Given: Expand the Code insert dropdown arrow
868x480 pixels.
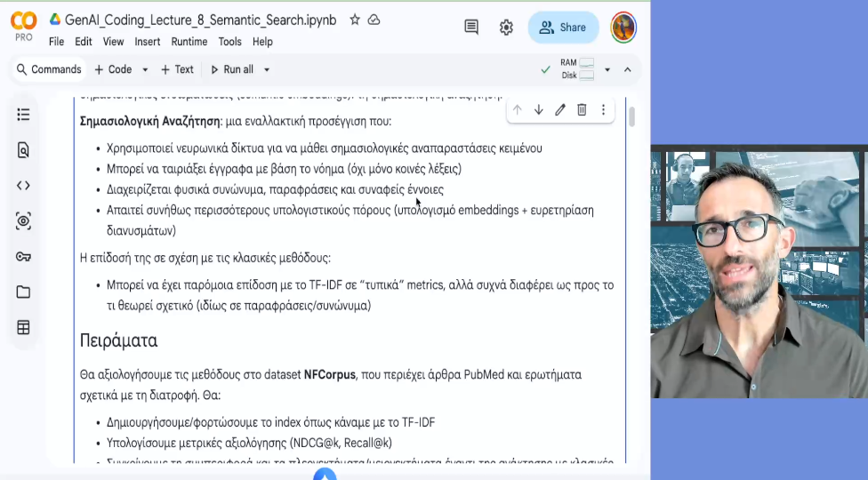Looking at the screenshot, I should coord(145,69).
